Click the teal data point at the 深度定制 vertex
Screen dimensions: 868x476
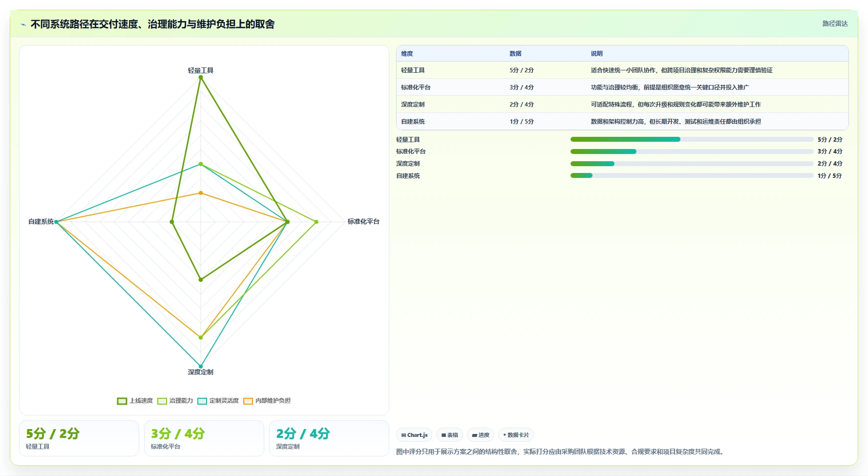[200, 366]
